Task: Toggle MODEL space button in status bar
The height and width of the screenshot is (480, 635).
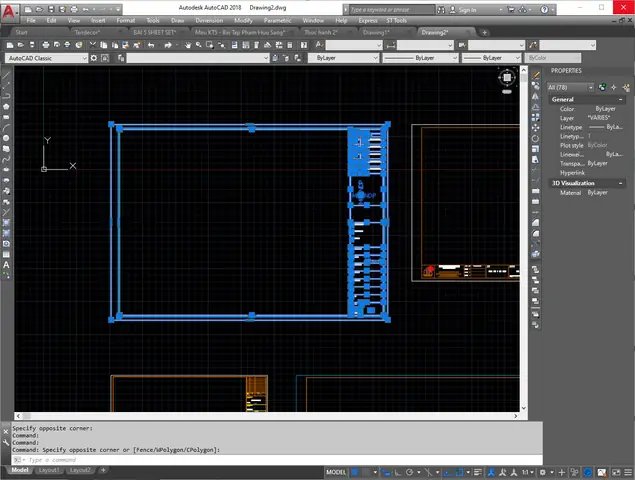Action: coord(336,472)
